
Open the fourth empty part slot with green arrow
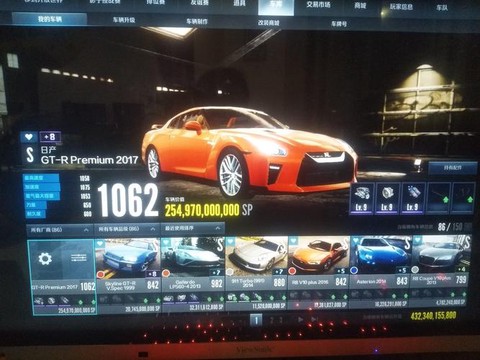click(438, 198)
